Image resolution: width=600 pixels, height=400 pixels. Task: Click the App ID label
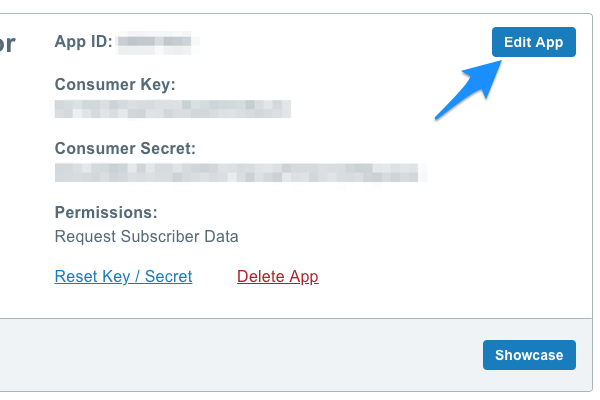pyautogui.click(x=83, y=43)
